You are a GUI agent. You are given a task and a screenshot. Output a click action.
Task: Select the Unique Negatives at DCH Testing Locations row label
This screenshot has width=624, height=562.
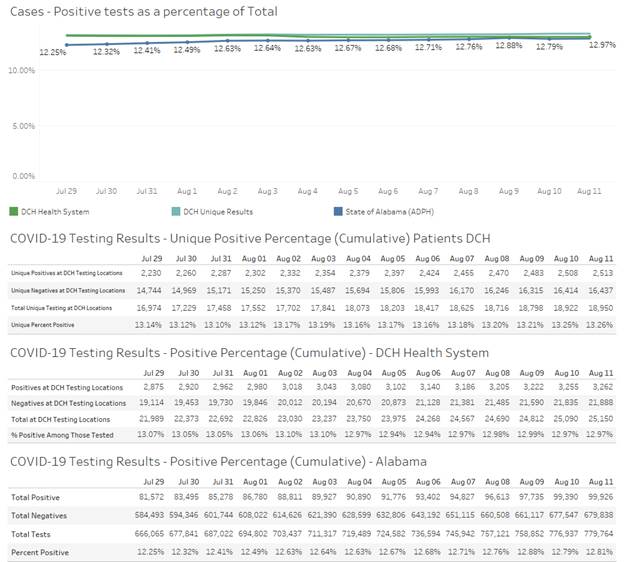[x=68, y=291]
